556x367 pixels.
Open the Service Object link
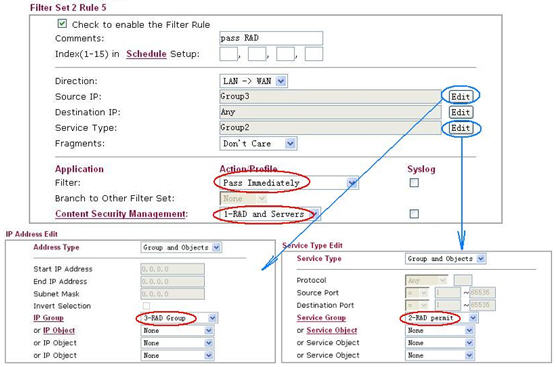coord(332,330)
